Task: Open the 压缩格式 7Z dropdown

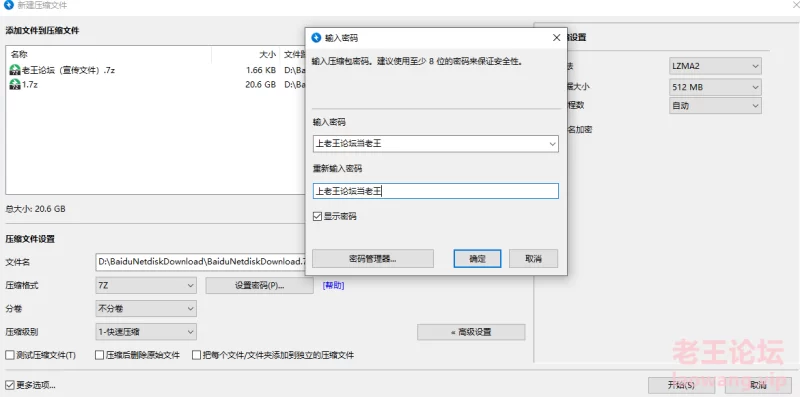Action: coord(146,286)
